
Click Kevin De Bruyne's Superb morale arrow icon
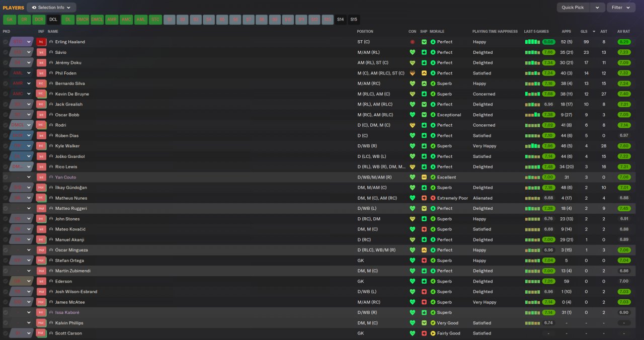coord(433,94)
